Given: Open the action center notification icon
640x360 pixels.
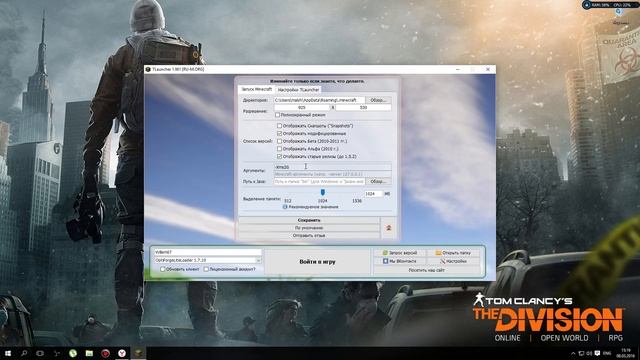Looking at the screenshot, I should pyautogui.click(x=597, y=353).
